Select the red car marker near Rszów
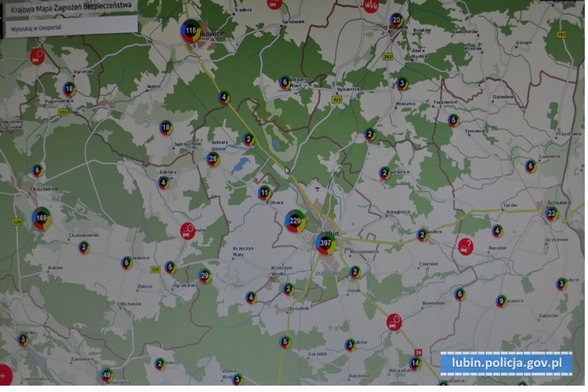Viewport: 588px width, 392px height. [x=465, y=247]
